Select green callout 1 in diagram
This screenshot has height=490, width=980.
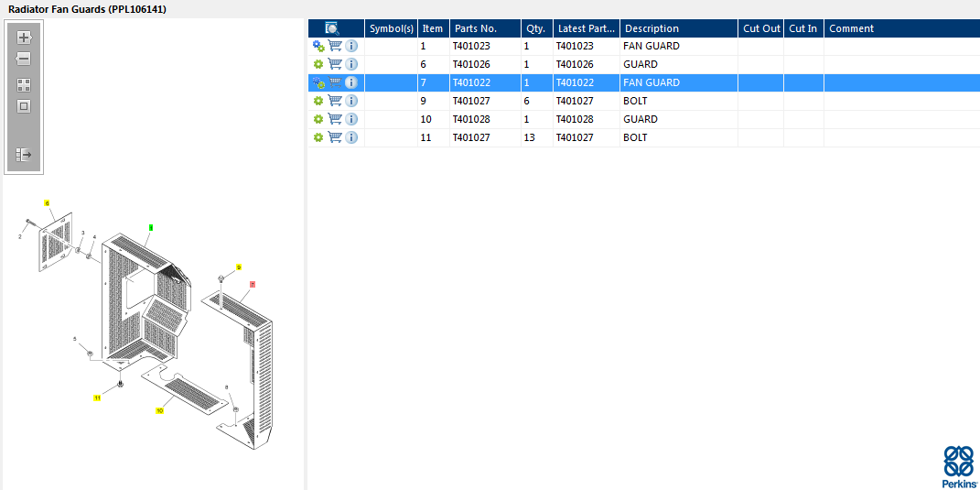coord(151,227)
